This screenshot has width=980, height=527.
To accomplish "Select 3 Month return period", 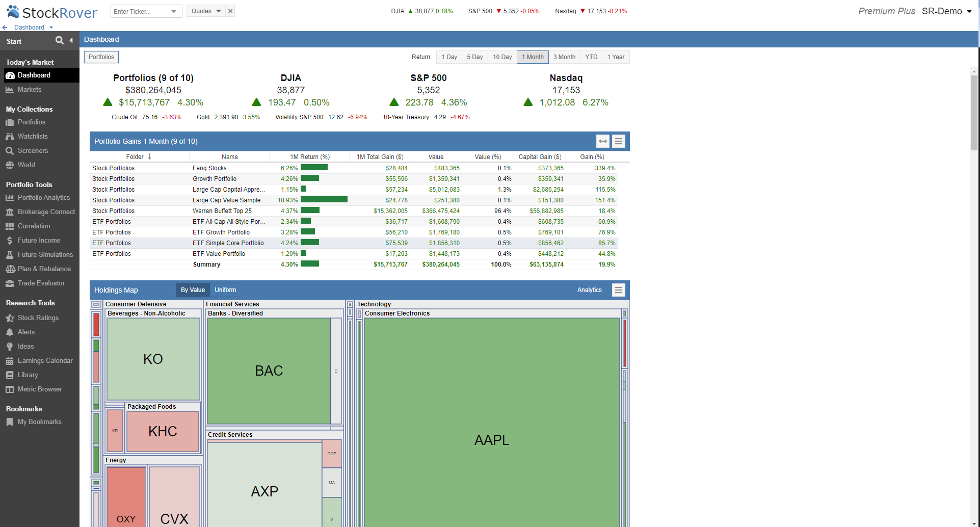I will tap(564, 57).
